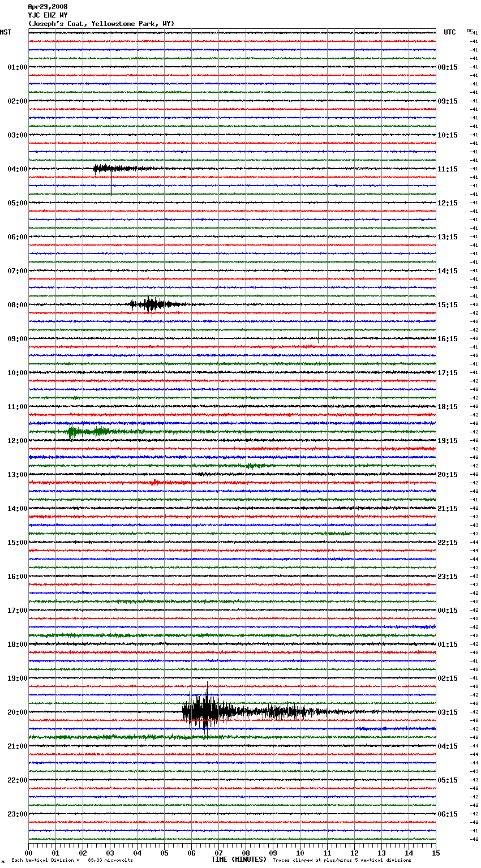Click the "15:15" UTC time label

point(448,305)
